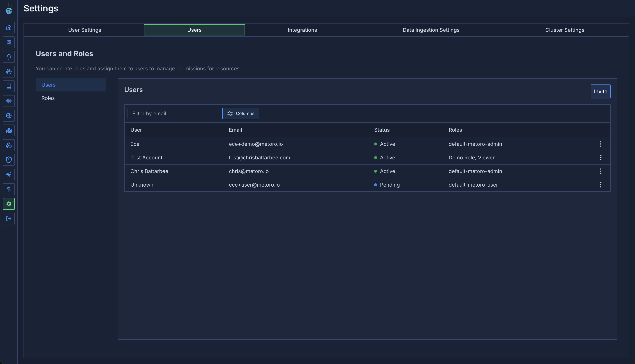Click the logout arrow icon
Viewport: 635px width, 364px height.
tap(9, 219)
